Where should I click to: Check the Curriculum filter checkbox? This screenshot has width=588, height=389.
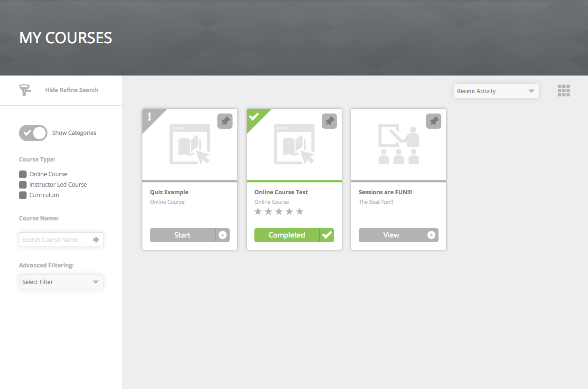[23, 195]
